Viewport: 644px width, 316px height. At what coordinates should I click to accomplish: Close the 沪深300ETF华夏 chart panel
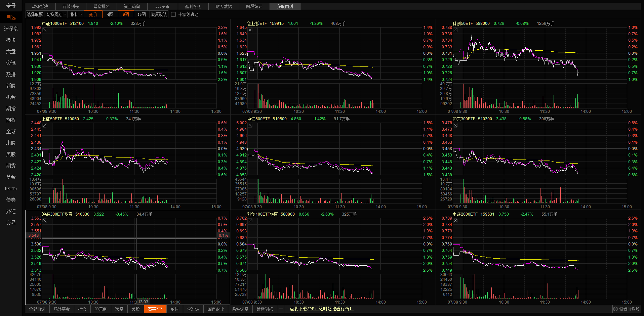coord(45,221)
